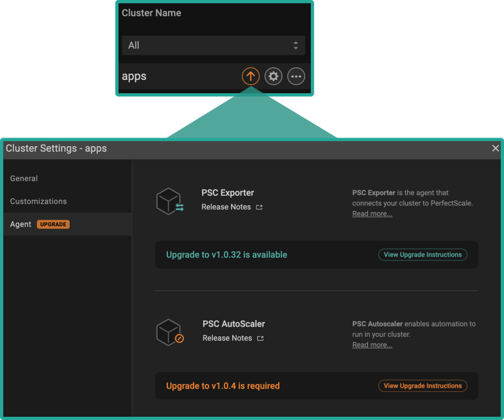Click the Upgrade to v1.0.4 is required text
The width and height of the screenshot is (504, 420).
223,386
